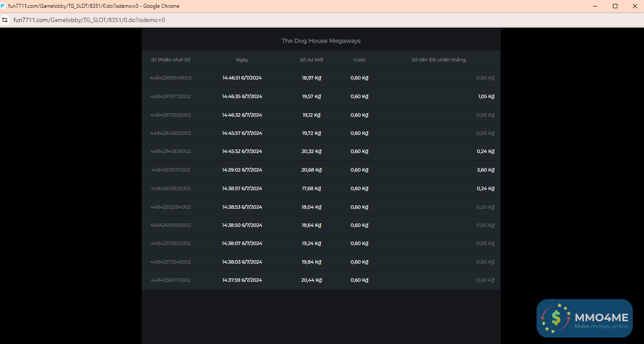Select session ID 44842572545002
Viewport: 644px width, 344px height.
[x=171, y=262]
